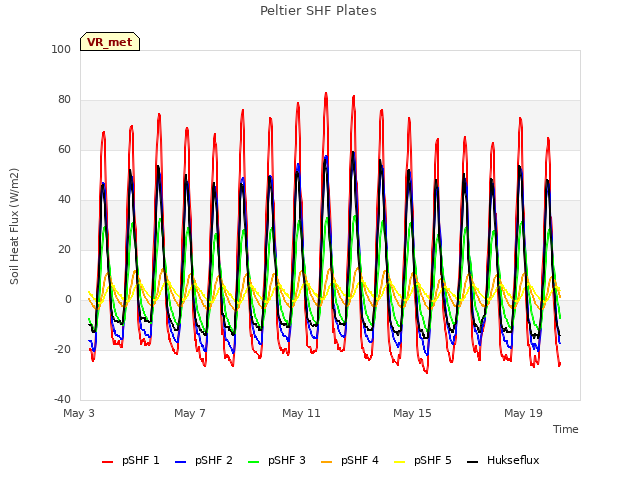Viewport: 640px width, 480px height.
Task: Click the 80 y-axis tick label
Action: pyautogui.click(x=64, y=100)
